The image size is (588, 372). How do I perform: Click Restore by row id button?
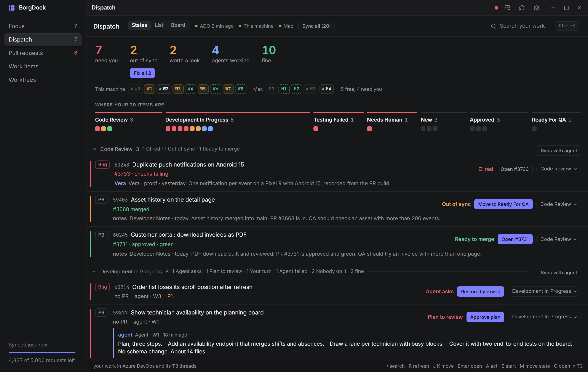(481, 291)
